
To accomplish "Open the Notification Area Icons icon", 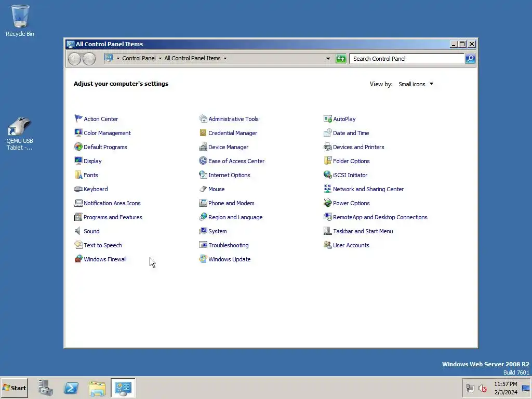I will pyautogui.click(x=78, y=203).
